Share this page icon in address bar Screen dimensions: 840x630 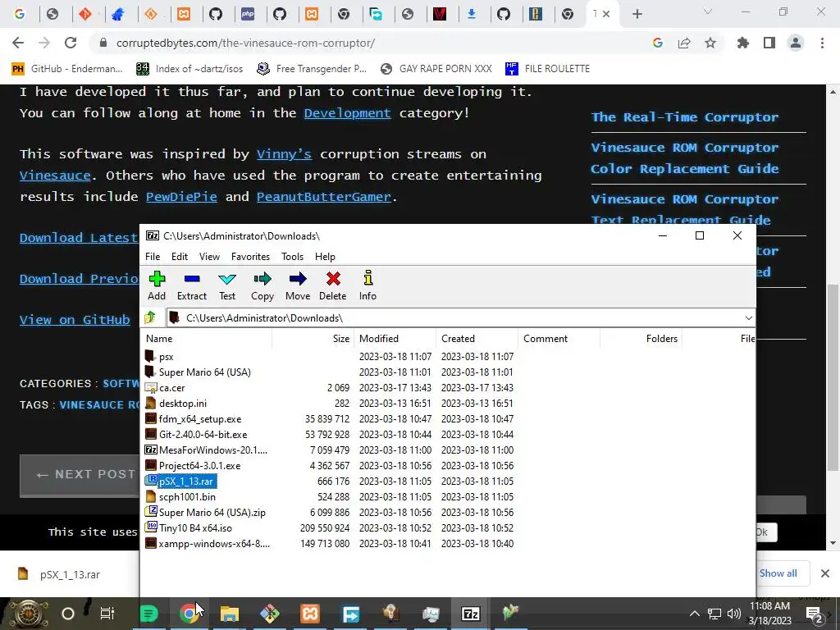684,43
